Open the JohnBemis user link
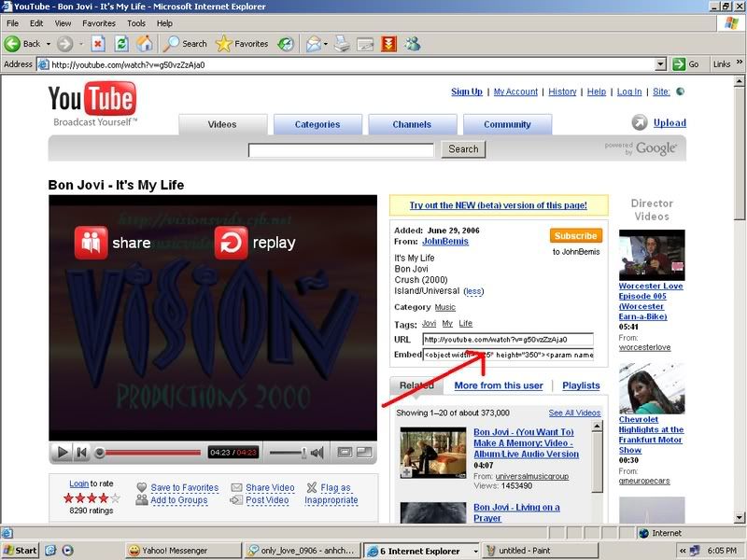747x560 pixels. 445,242
